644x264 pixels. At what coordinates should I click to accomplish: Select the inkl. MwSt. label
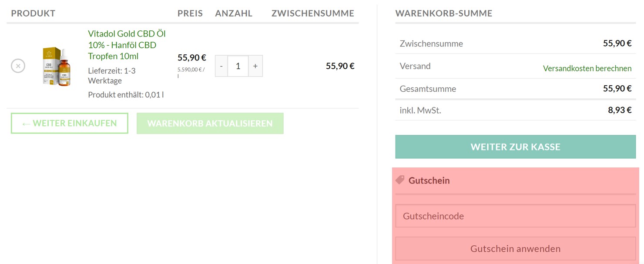[420, 110]
